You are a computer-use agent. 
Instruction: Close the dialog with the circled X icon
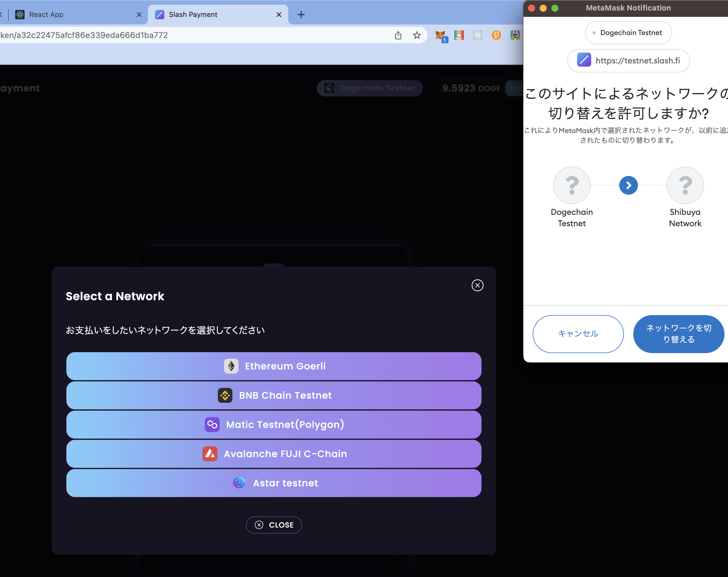point(477,285)
